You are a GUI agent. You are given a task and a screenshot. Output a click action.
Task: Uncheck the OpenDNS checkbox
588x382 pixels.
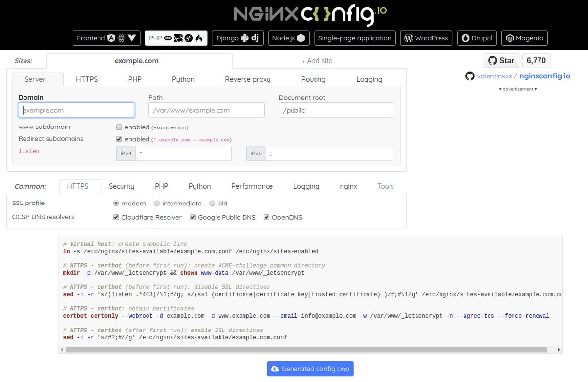click(x=267, y=217)
